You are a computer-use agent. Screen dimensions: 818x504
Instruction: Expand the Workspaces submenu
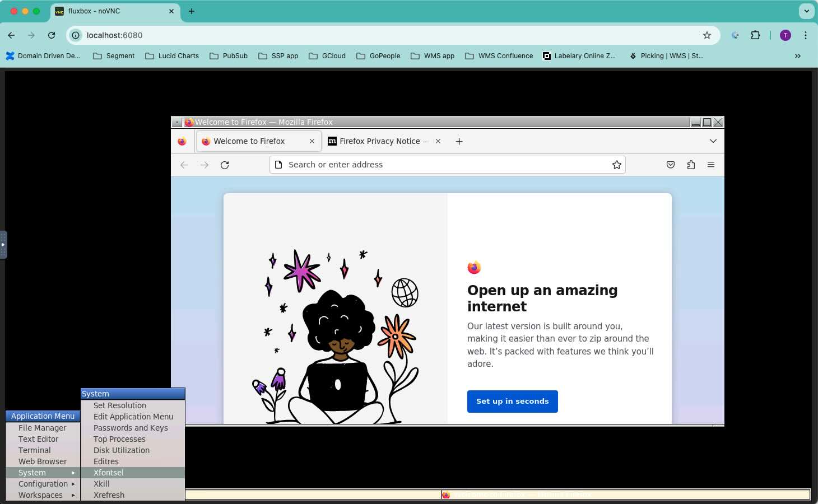[43, 495]
